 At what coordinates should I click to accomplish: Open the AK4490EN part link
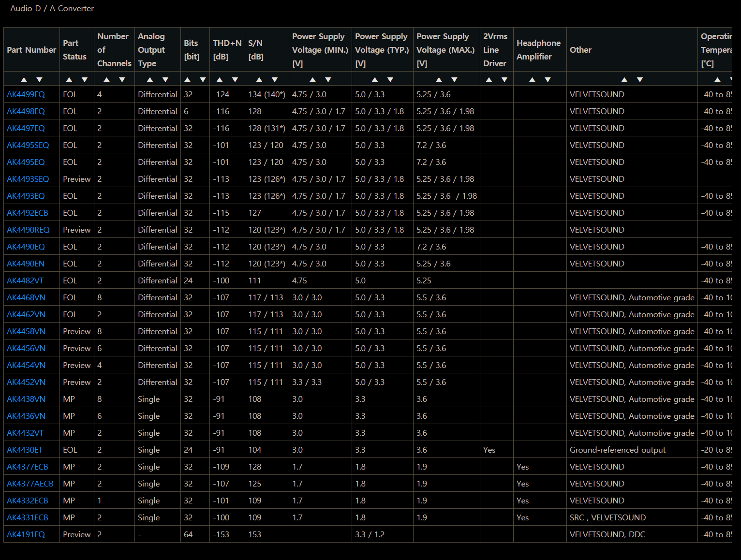tap(26, 264)
